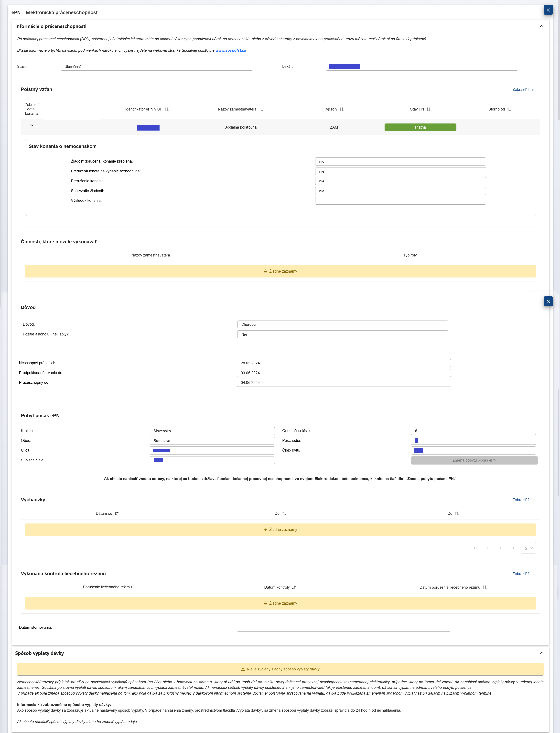The height and width of the screenshot is (733, 560).
Task: Sort Vychádzky by Dátum od icon
Action: [116, 514]
